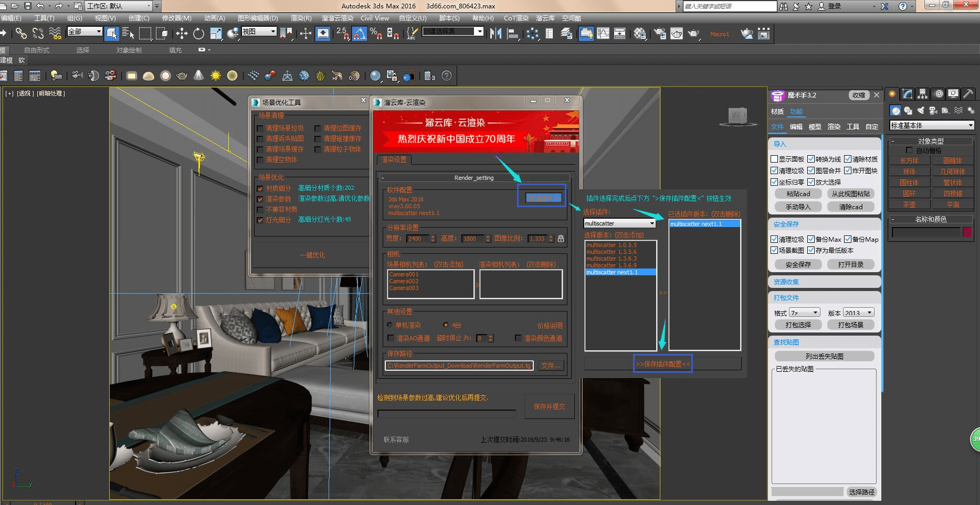Open the Utilities hammer panel tab

pyautogui.click(x=968, y=94)
